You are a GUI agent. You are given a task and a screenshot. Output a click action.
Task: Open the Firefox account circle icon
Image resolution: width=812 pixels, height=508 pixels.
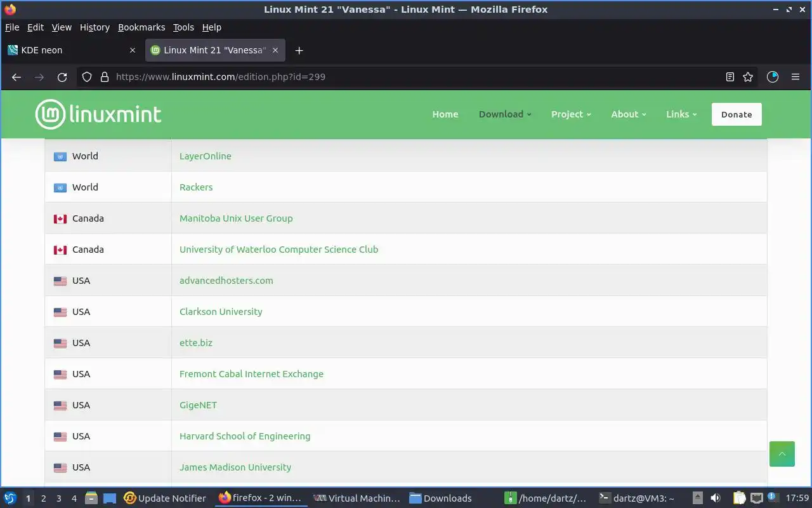(x=773, y=77)
